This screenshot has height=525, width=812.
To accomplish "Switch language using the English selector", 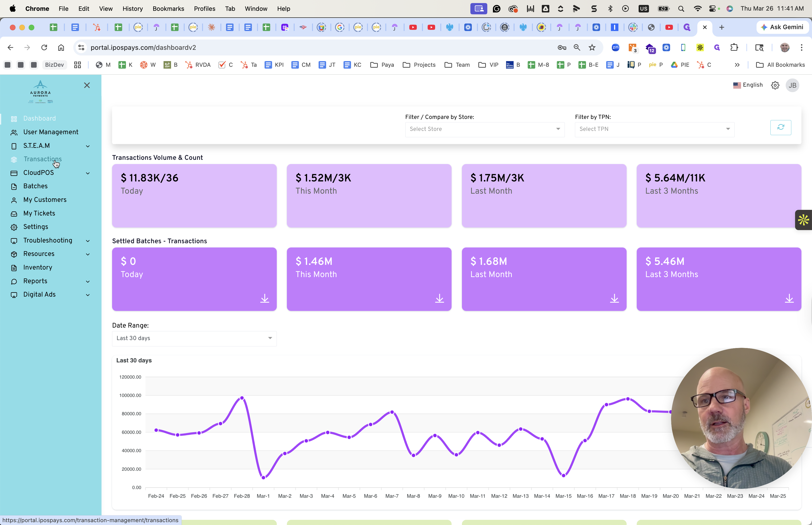I will [748, 85].
